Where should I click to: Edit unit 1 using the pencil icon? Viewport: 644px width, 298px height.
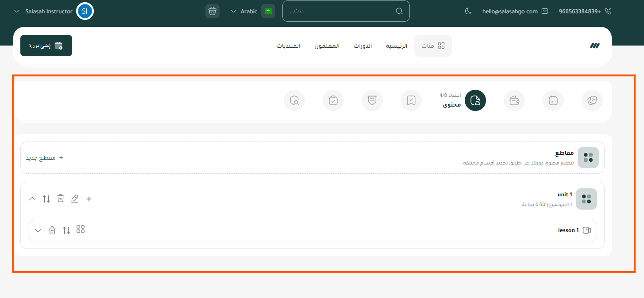pos(75,199)
